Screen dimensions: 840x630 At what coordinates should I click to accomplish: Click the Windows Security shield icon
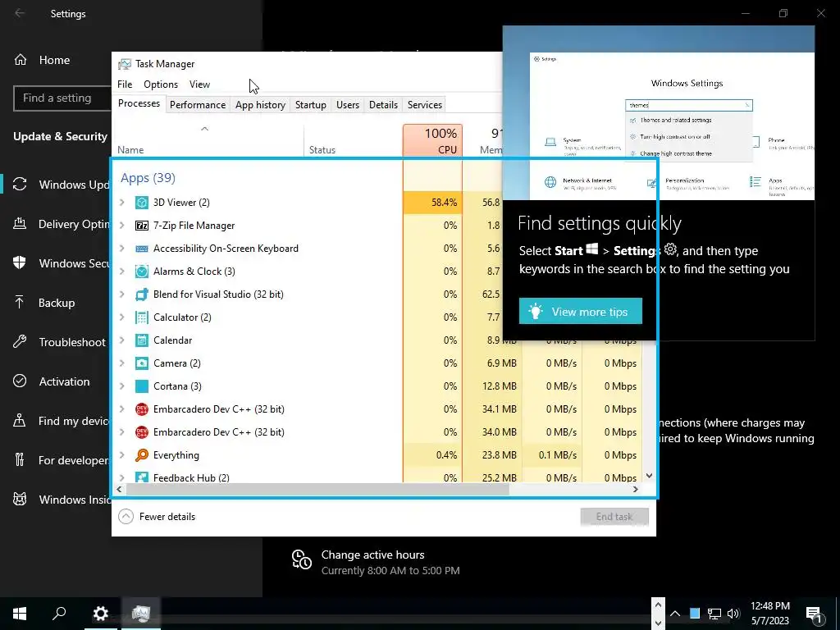(20, 263)
